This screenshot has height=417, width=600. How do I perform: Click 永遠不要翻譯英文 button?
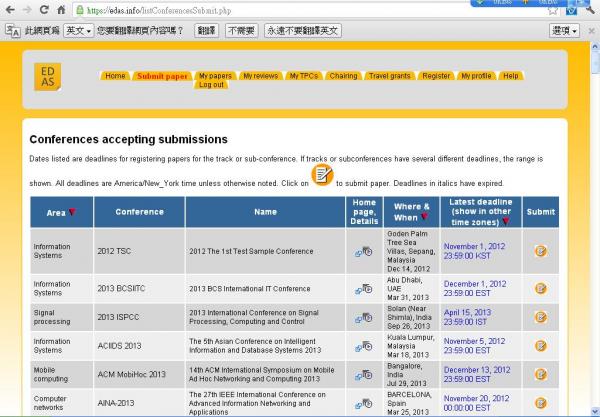[x=303, y=31]
